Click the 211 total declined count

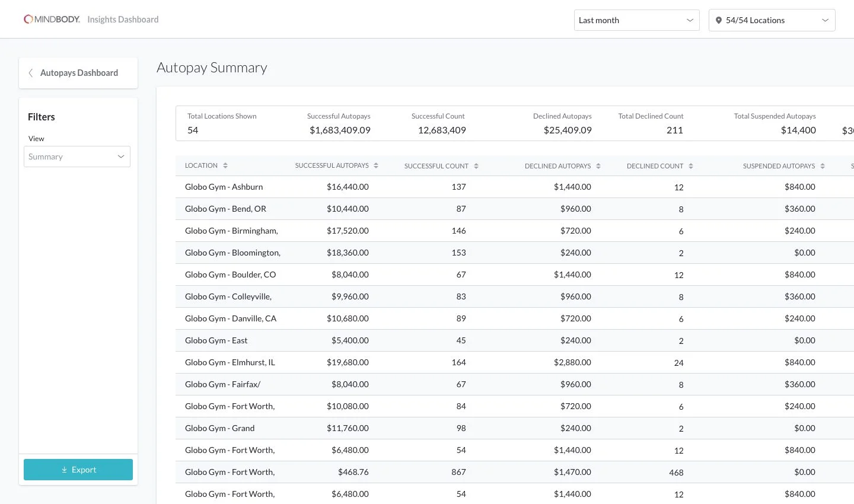click(x=675, y=130)
